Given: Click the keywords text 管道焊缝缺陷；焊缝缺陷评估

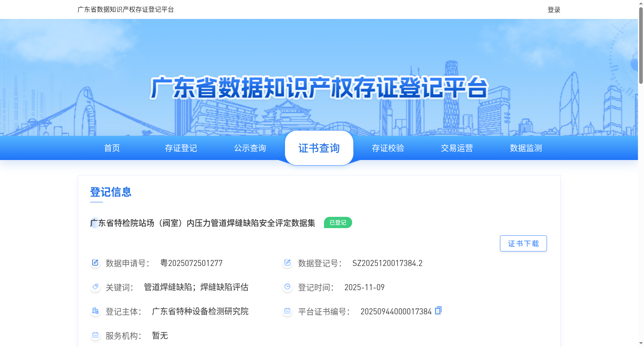Looking at the screenshot, I should 196,287.
